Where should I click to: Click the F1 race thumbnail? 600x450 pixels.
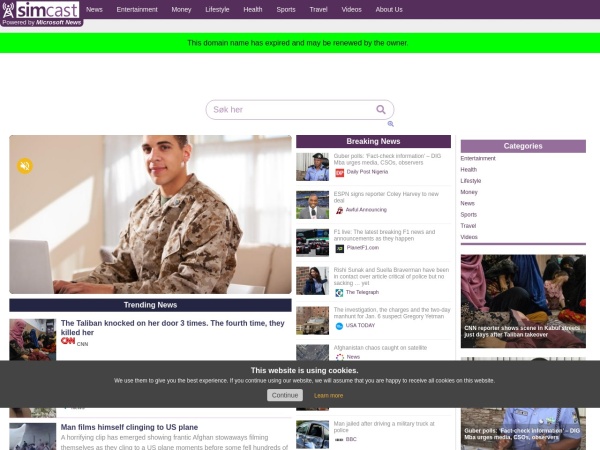pos(312,243)
